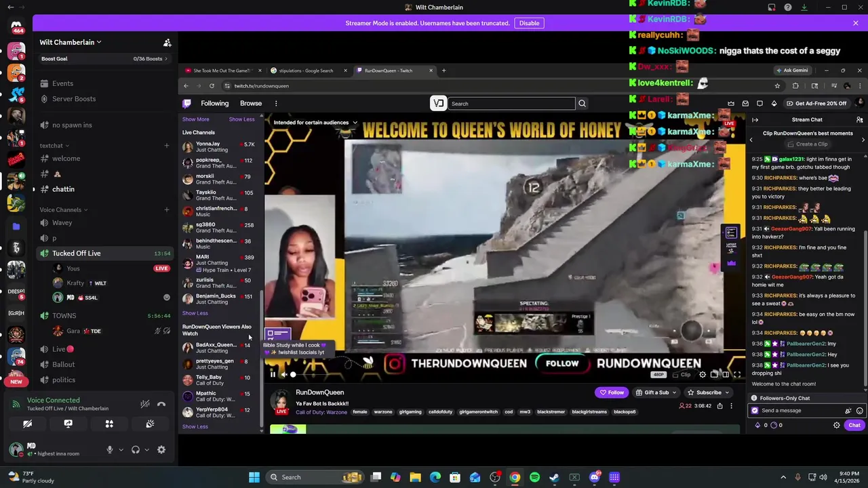Open Twitch Get Bits icon
The height and width of the screenshot is (488, 868).
point(774,104)
